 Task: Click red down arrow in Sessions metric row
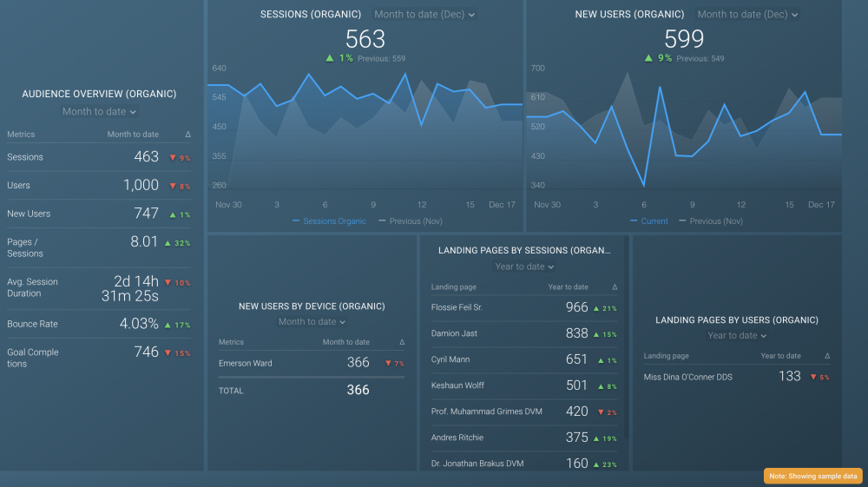pos(172,158)
